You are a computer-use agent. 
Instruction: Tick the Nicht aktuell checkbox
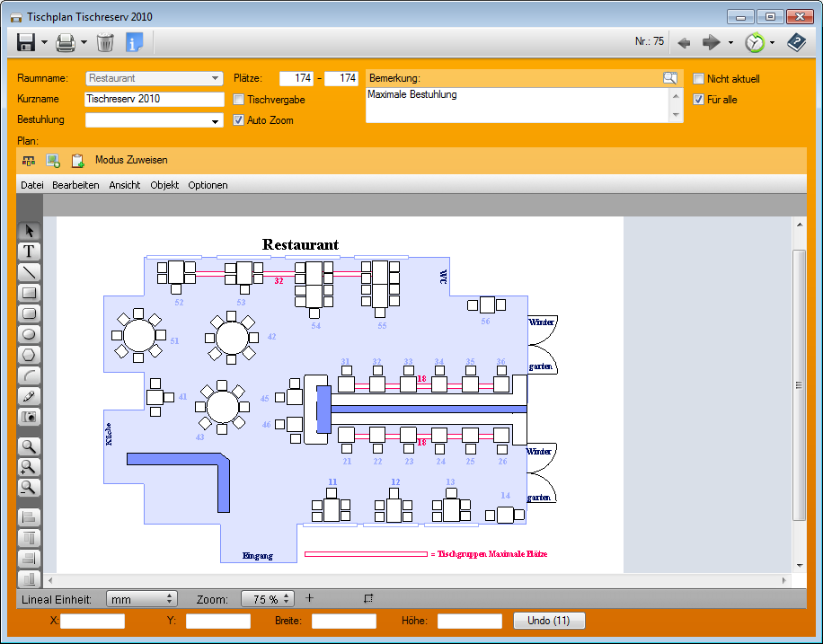[x=699, y=79]
